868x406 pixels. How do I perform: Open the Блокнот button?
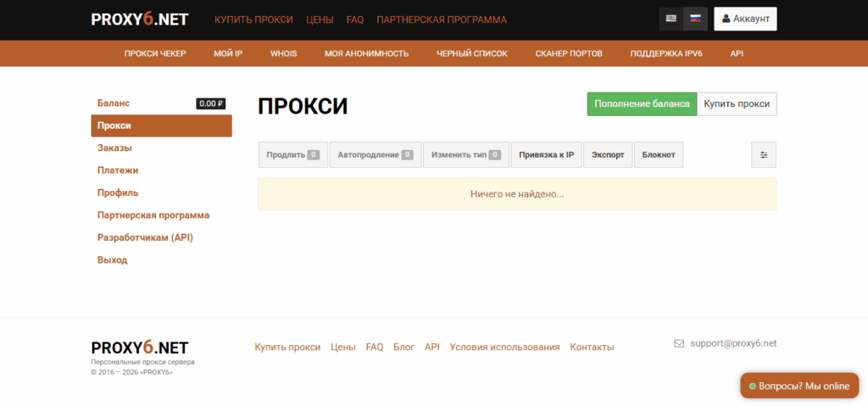pyautogui.click(x=659, y=154)
